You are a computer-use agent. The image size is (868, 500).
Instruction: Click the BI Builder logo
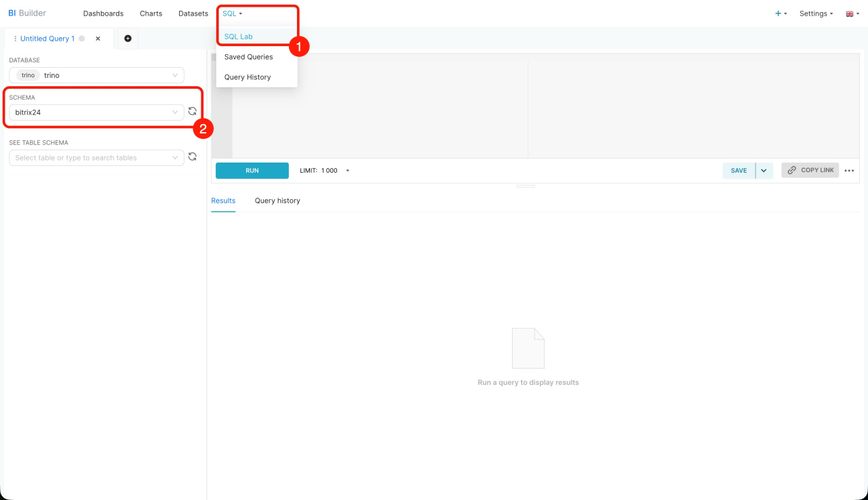(27, 14)
